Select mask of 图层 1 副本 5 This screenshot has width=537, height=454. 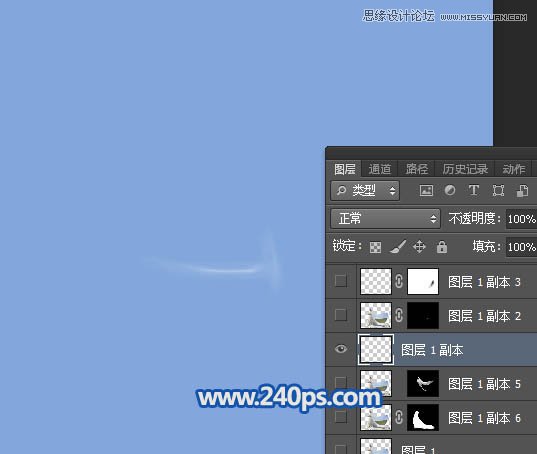(423, 383)
